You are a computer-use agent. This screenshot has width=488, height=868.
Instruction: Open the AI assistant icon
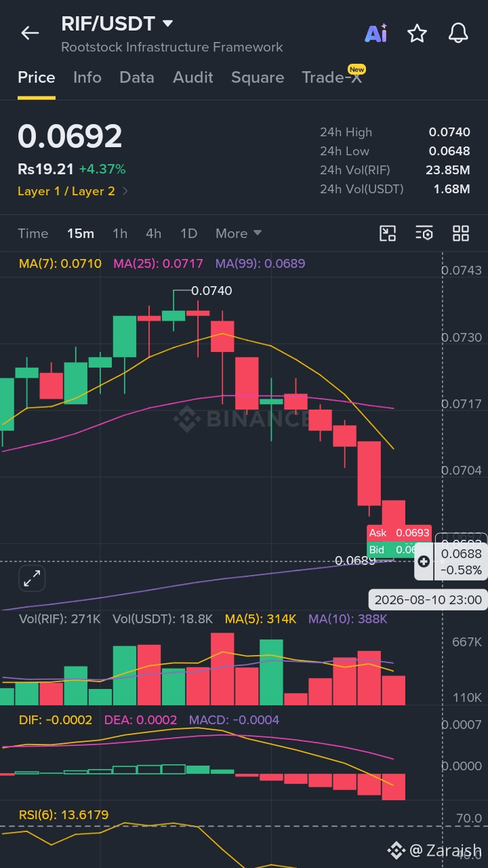376,33
